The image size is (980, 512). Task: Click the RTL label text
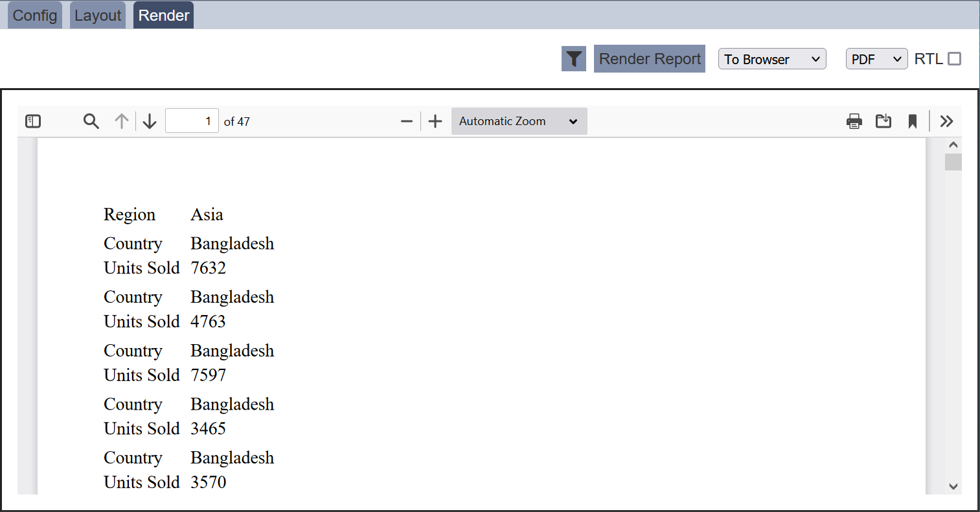point(928,59)
